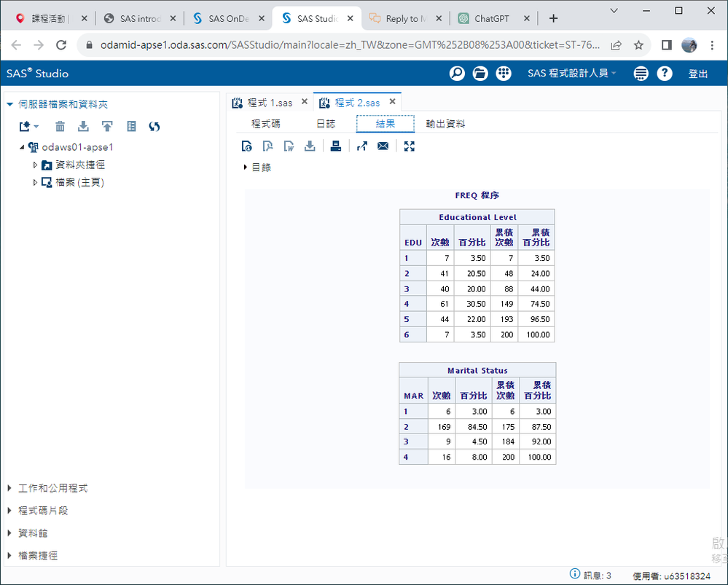Expand the 檔案 (主頁) tree node
This screenshot has height=585, width=728.
click(x=35, y=182)
